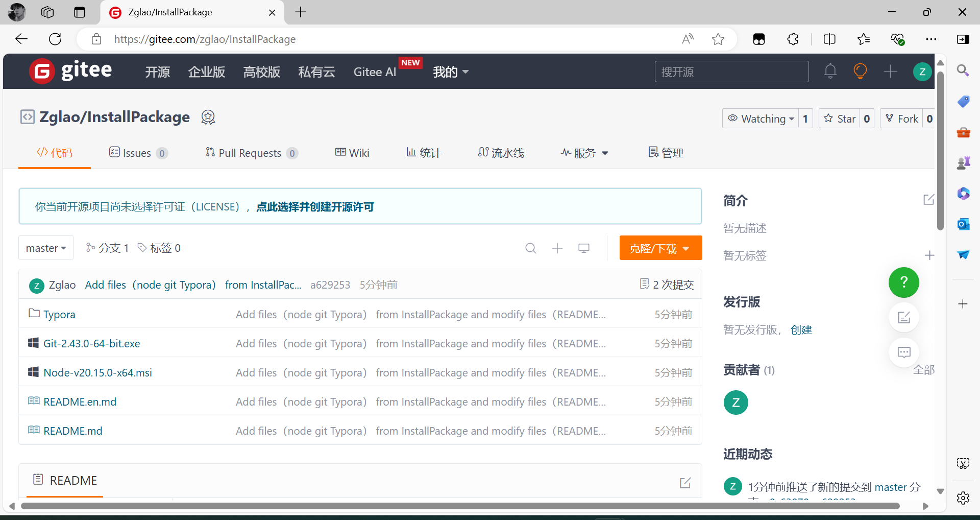This screenshot has width=980, height=520.
Task: Refresh the page
Action: tap(55, 39)
